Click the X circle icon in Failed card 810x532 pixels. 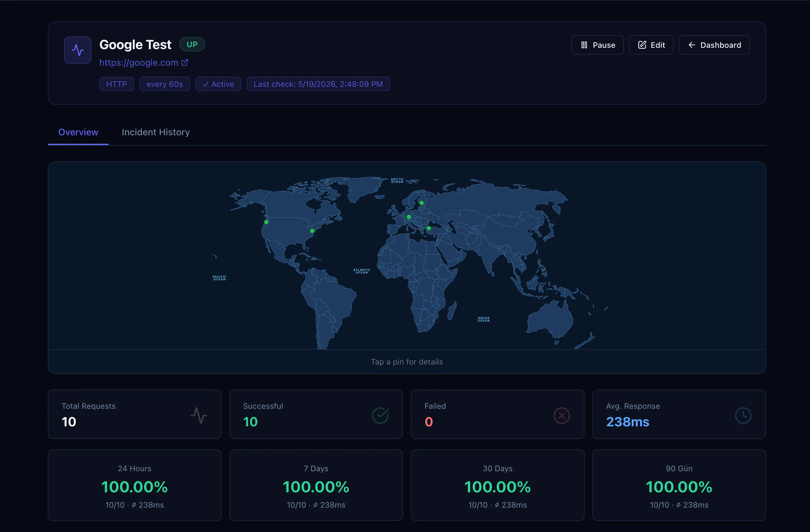point(561,415)
